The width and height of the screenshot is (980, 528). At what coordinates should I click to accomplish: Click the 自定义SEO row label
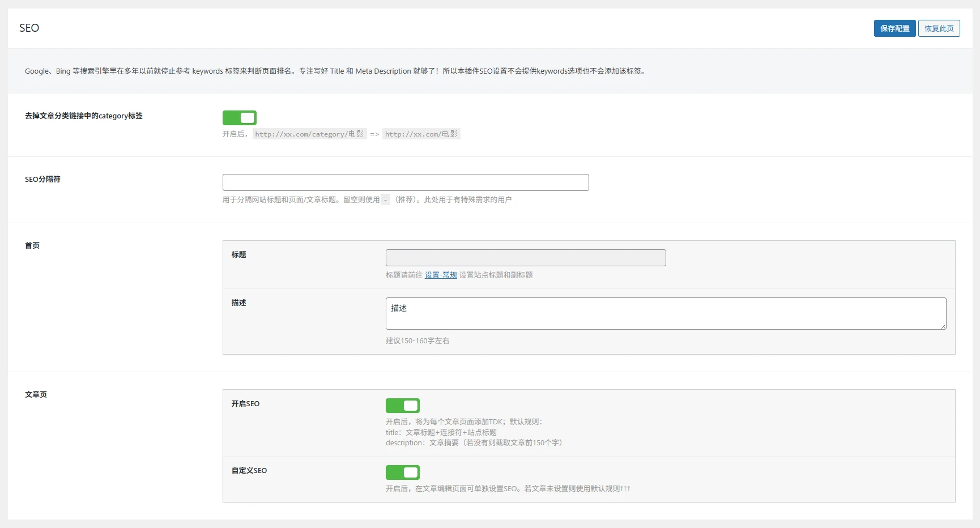pyautogui.click(x=249, y=470)
